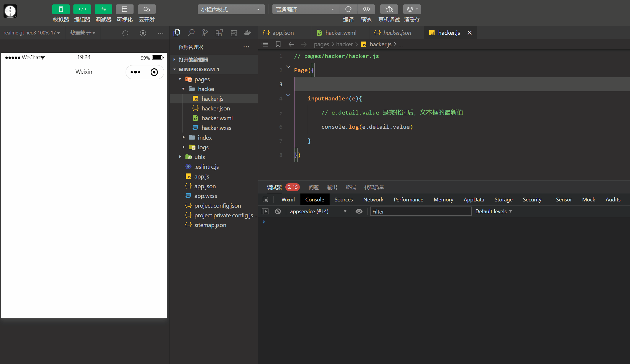Toggle the live expression eye icon
Screen dimensions: 630x364
pyautogui.click(x=359, y=211)
